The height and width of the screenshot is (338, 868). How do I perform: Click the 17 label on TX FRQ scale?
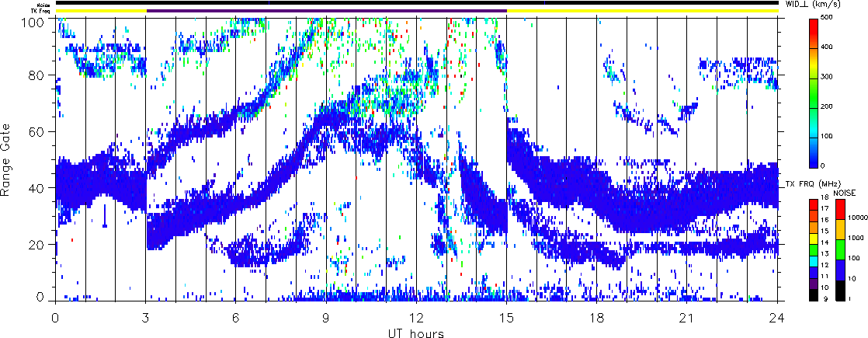pyautogui.click(x=825, y=209)
